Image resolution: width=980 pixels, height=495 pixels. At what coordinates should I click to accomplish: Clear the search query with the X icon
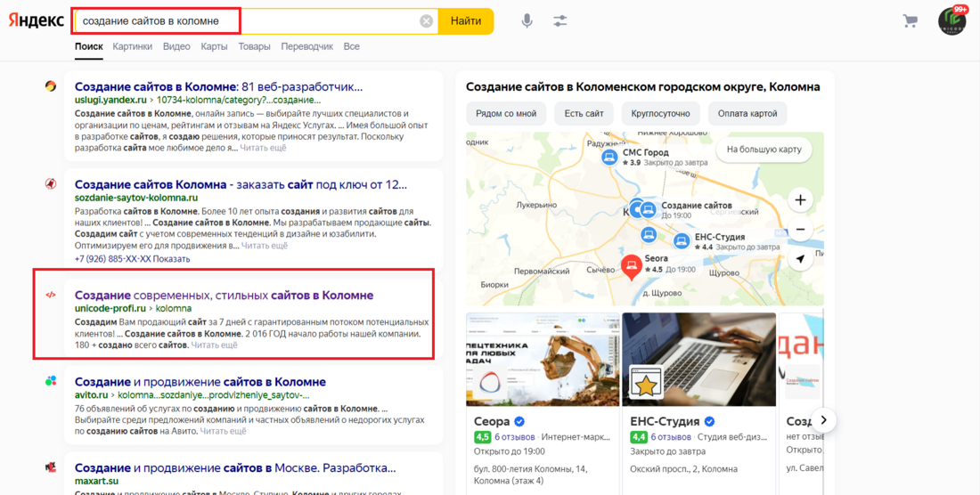(x=426, y=21)
